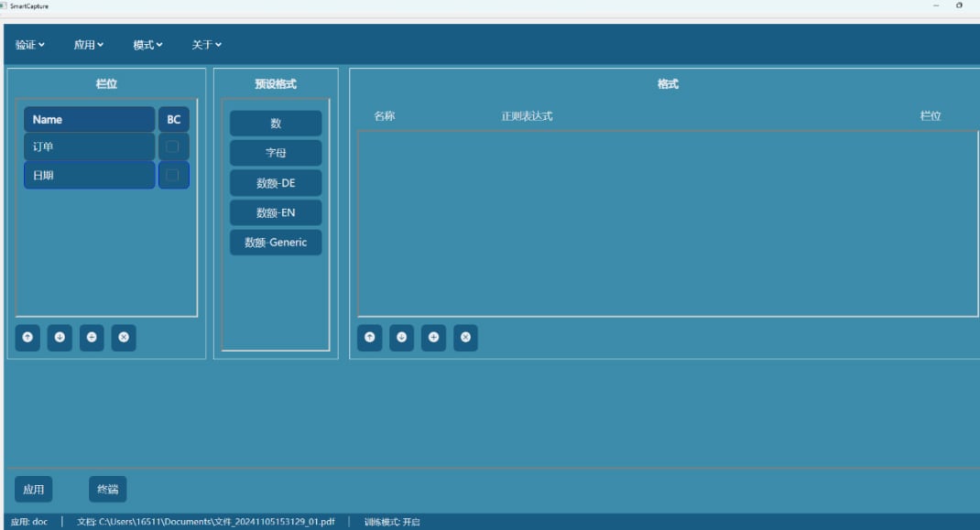Screen dimensions: 980x530
Task: Click remove X icon below the 格式 table
Action: click(x=465, y=338)
